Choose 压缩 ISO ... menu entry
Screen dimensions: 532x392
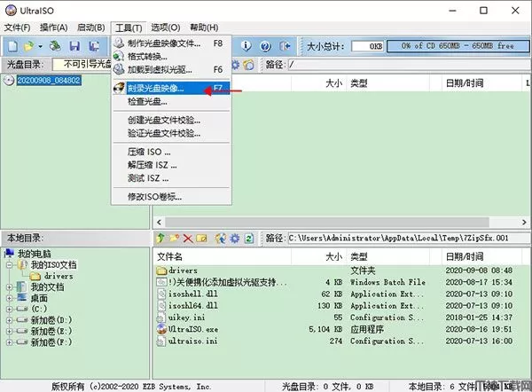point(171,152)
